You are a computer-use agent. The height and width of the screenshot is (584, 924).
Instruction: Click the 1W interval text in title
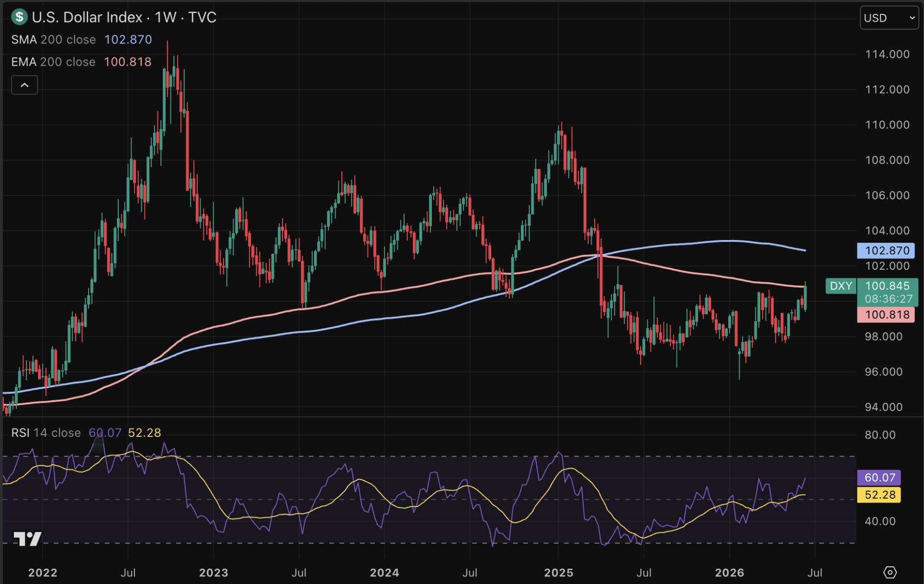166,17
